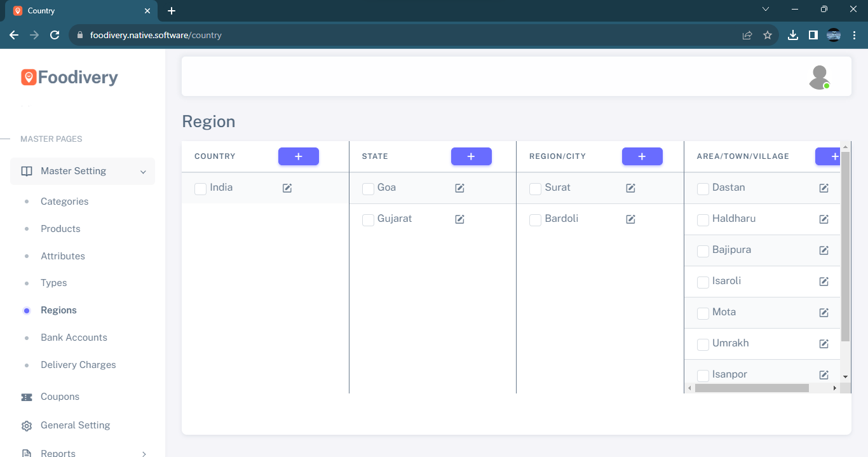Add a new country with plus button

coord(298,156)
